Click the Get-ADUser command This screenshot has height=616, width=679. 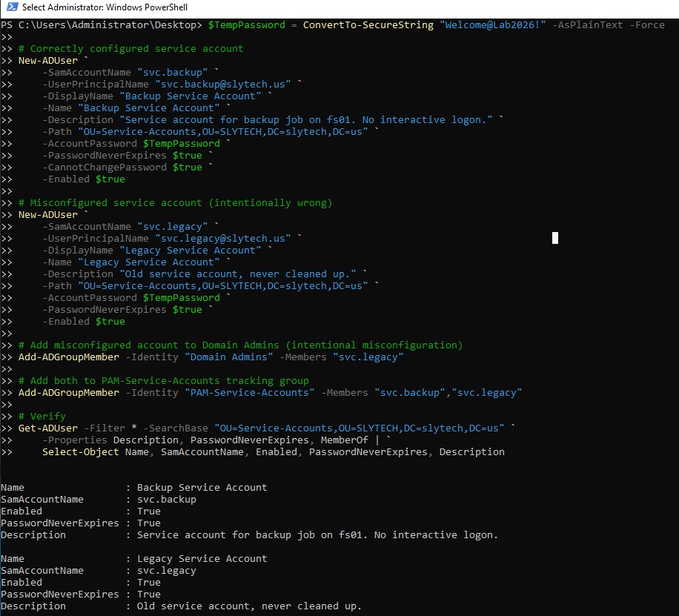pyautogui.click(x=47, y=428)
